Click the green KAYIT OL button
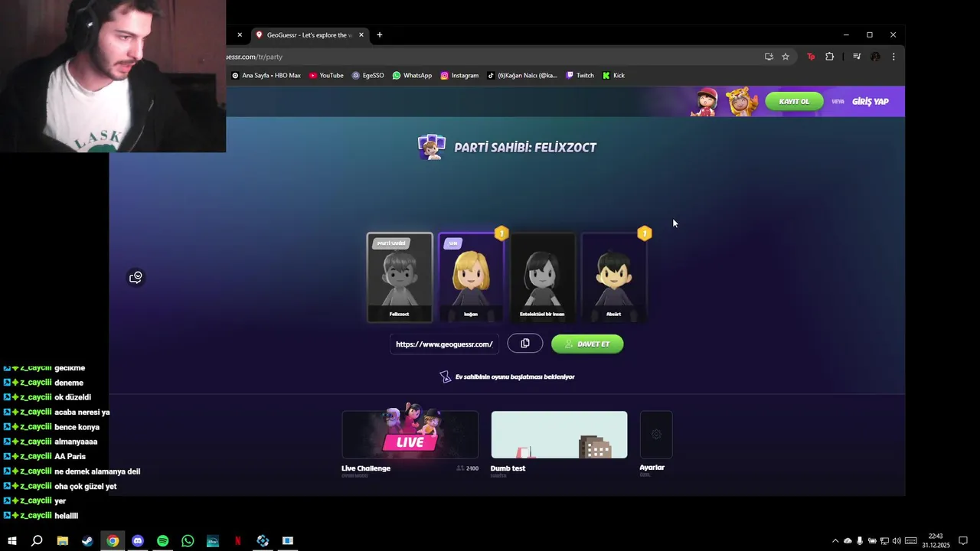 pos(794,101)
